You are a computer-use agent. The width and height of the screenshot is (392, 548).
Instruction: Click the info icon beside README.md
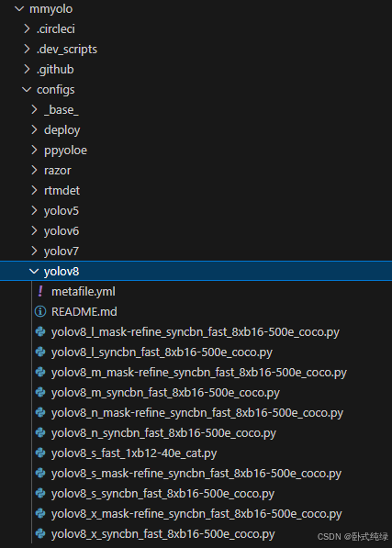pos(40,311)
